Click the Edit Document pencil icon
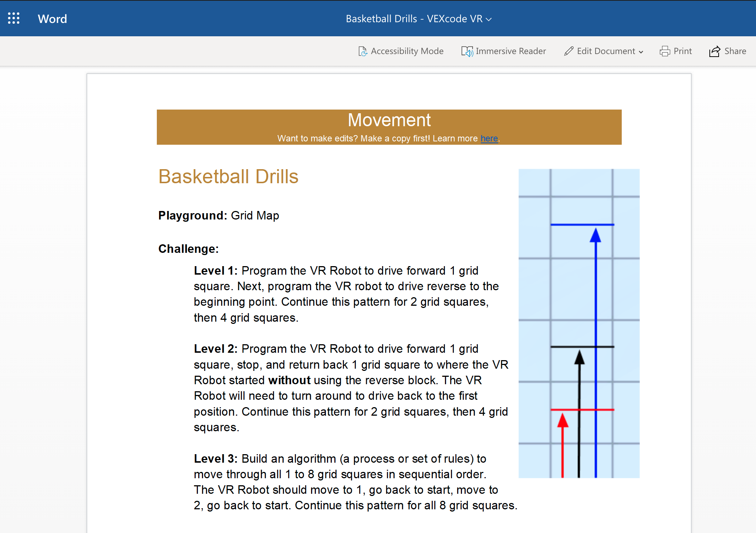The image size is (756, 533). coord(568,51)
